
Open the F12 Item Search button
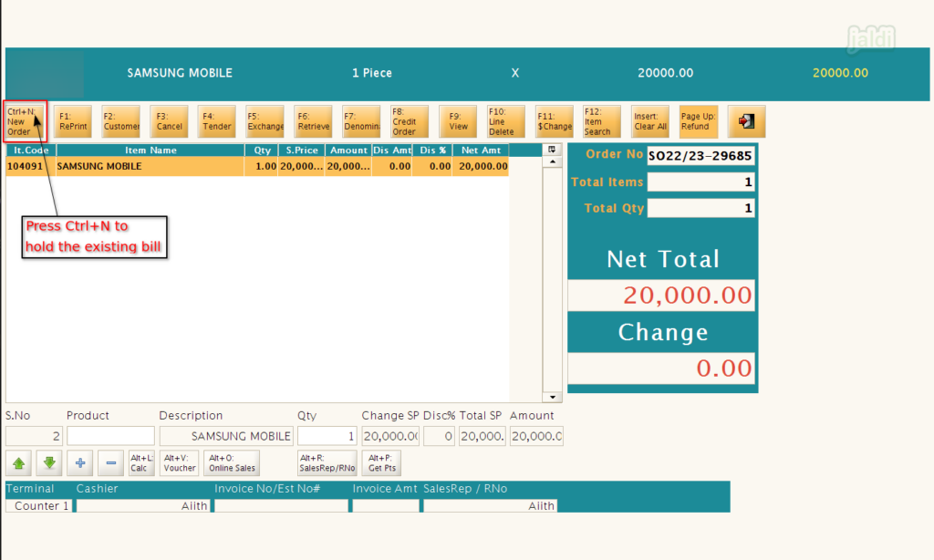[x=602, y=121]
